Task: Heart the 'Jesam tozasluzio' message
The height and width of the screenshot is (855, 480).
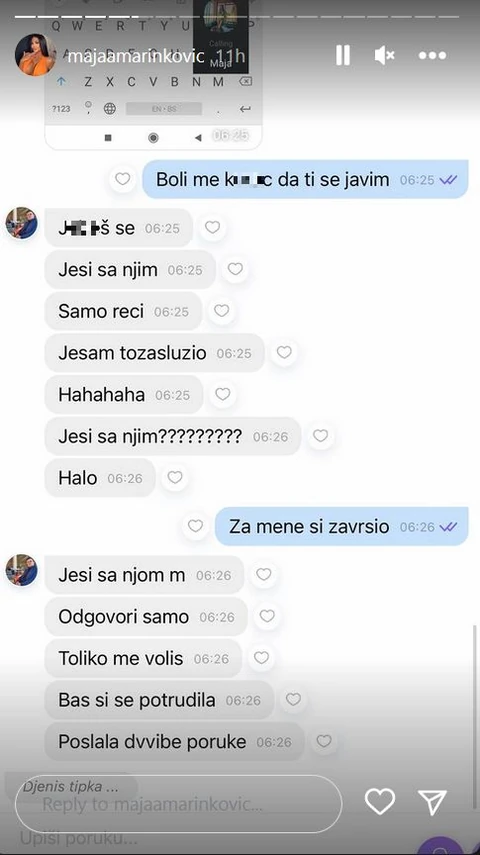Action: pyautogui.click(x=284, y=353)
